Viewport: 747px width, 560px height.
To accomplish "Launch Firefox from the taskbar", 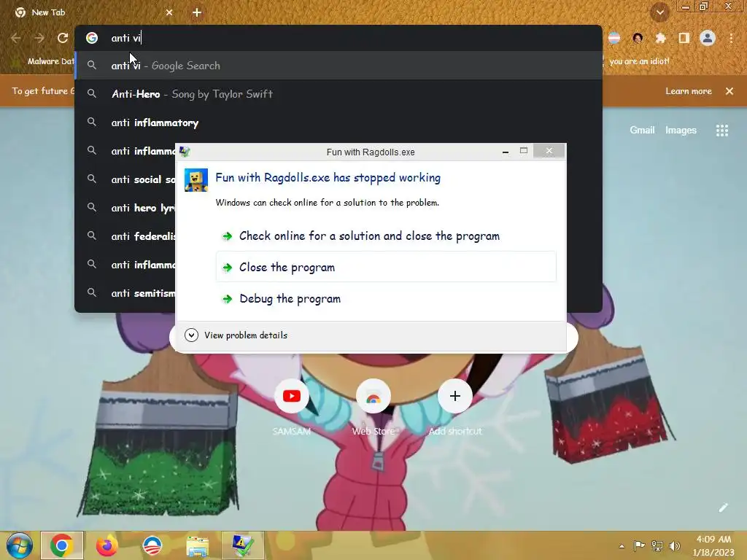I will point(107,545).
